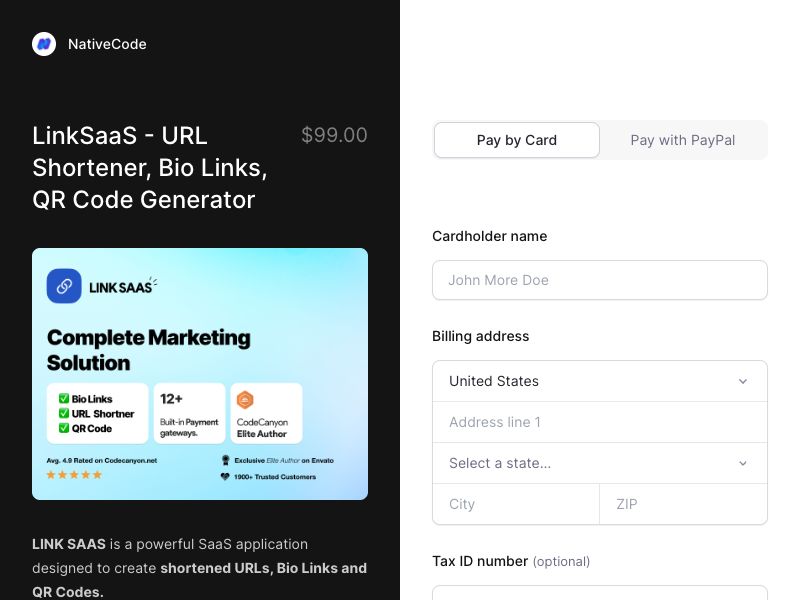
Task: Click the Cardholder name input field
Action: click(599, 280)
